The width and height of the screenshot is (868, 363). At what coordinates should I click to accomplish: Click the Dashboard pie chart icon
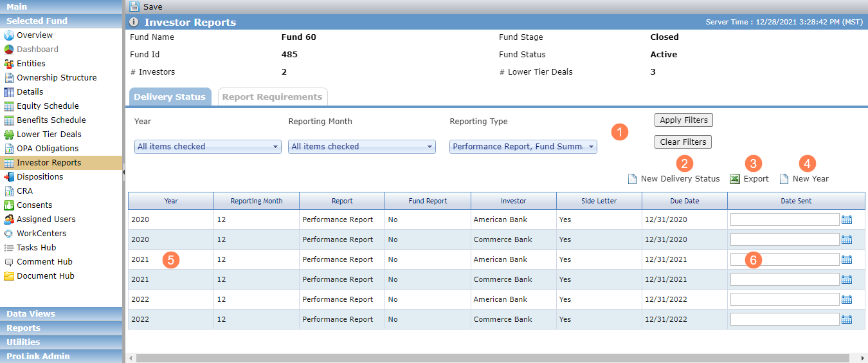(9, 50)
